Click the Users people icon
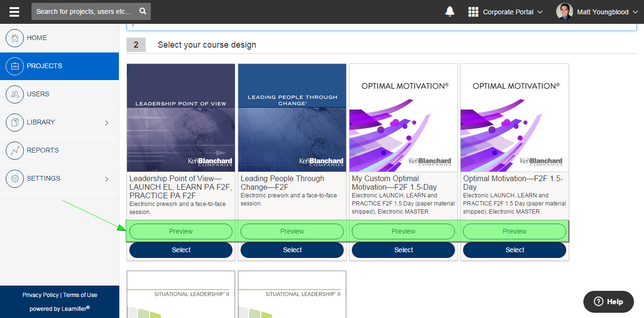Viewport: 644px width, 318px height. point(15,94)
